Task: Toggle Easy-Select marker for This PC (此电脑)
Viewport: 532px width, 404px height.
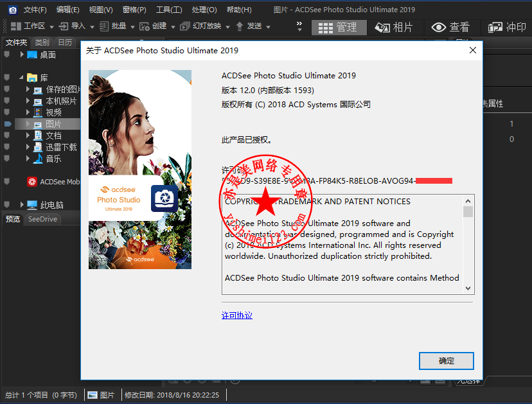Action: coord(6,204)
